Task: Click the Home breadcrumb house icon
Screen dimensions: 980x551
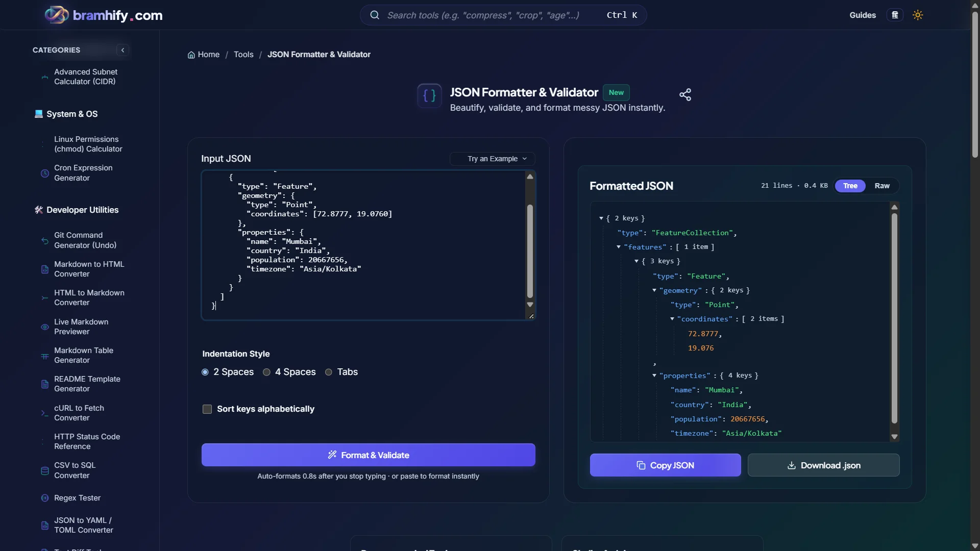Action: click(191, 55)
